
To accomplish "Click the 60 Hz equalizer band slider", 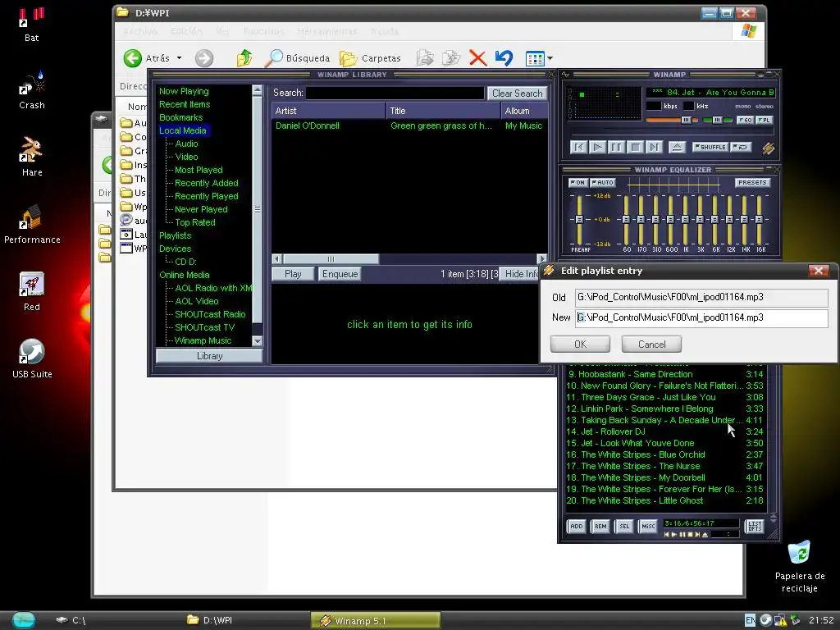I will click(x=626, y=220).
